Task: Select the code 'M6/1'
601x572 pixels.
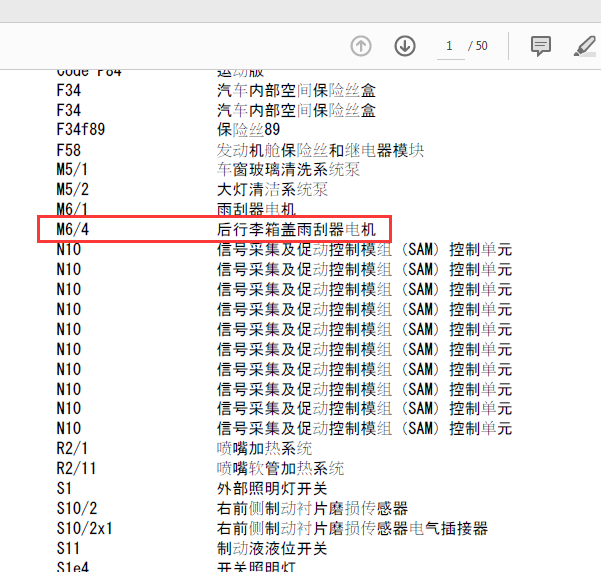Action: [x=72, y=209]
